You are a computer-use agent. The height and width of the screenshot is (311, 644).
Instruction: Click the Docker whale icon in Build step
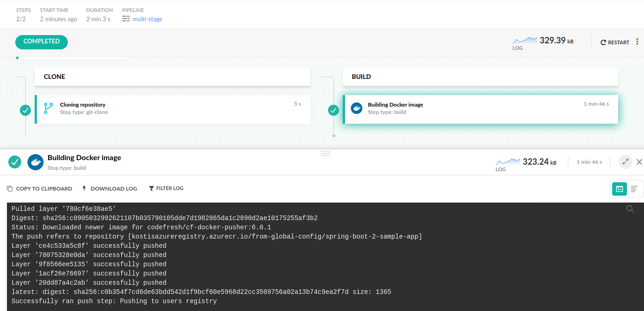pyautogui.click(x=357, y=108)
